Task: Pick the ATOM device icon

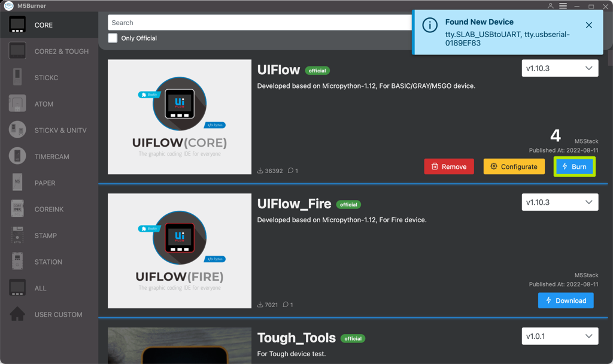Action: click(17, 104)
